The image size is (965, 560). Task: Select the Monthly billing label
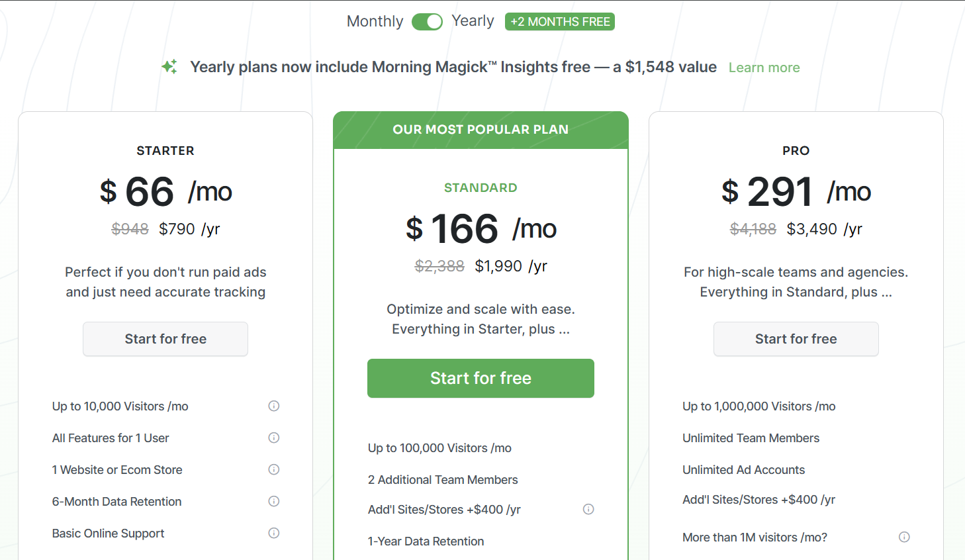(x=375, y=21)
